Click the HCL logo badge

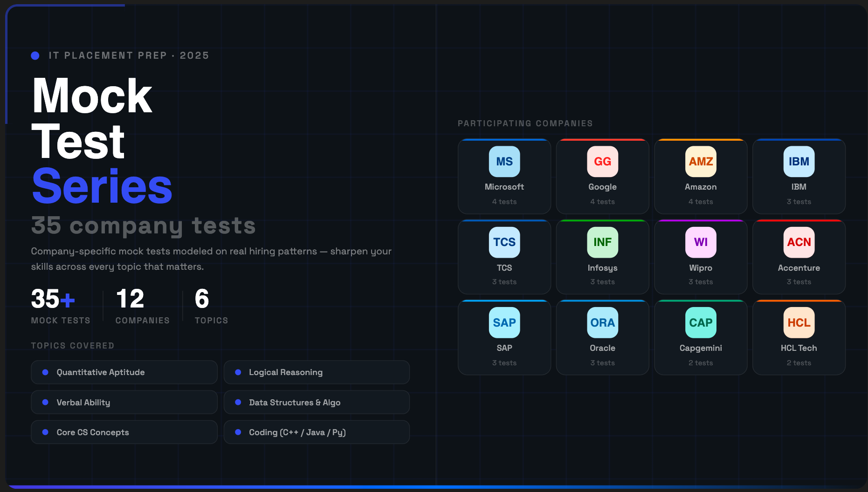[799, 322]
